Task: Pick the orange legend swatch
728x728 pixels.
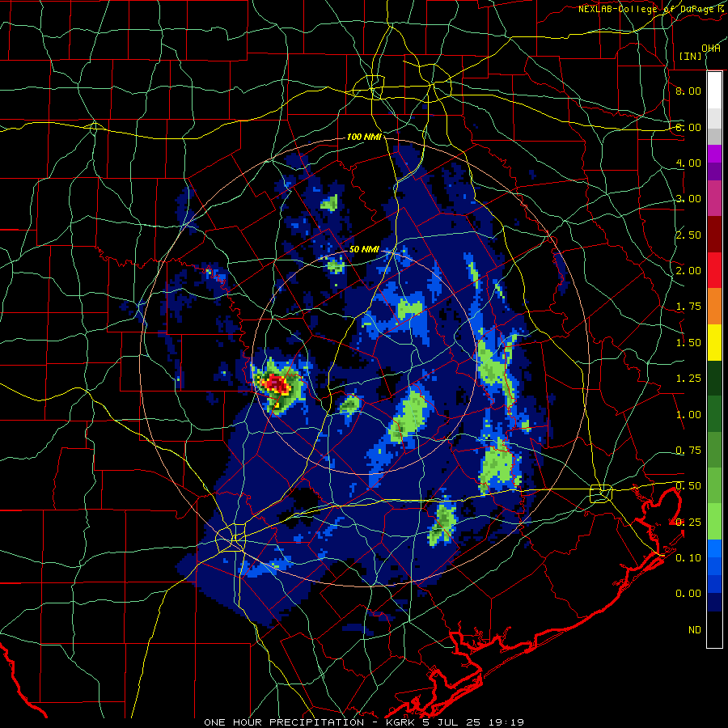Action: coord(714,307)
